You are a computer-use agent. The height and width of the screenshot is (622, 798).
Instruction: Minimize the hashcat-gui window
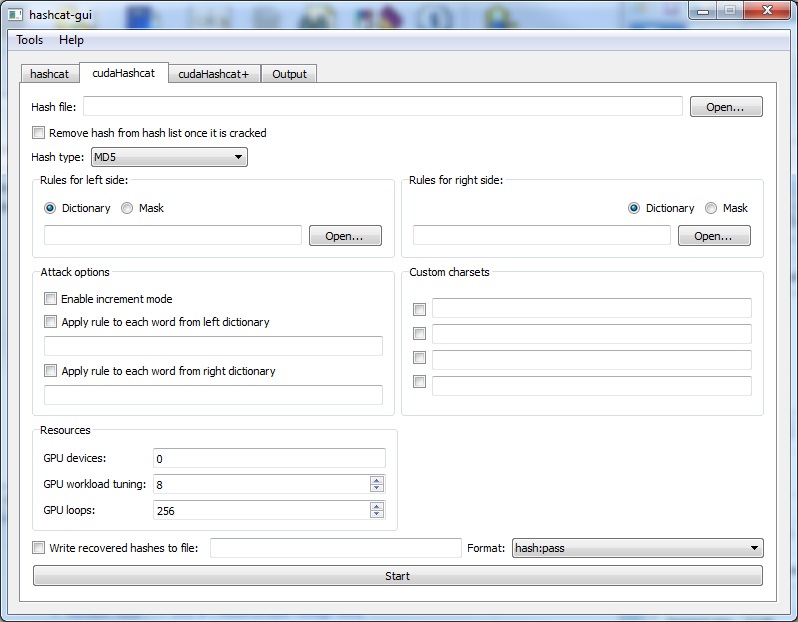[x=703, y=11]
